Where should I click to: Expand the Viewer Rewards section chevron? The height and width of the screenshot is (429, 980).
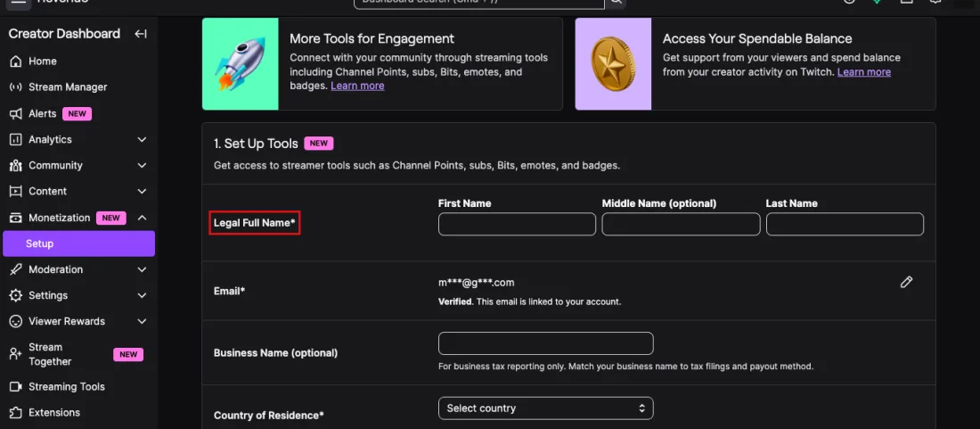coord(142,321)
